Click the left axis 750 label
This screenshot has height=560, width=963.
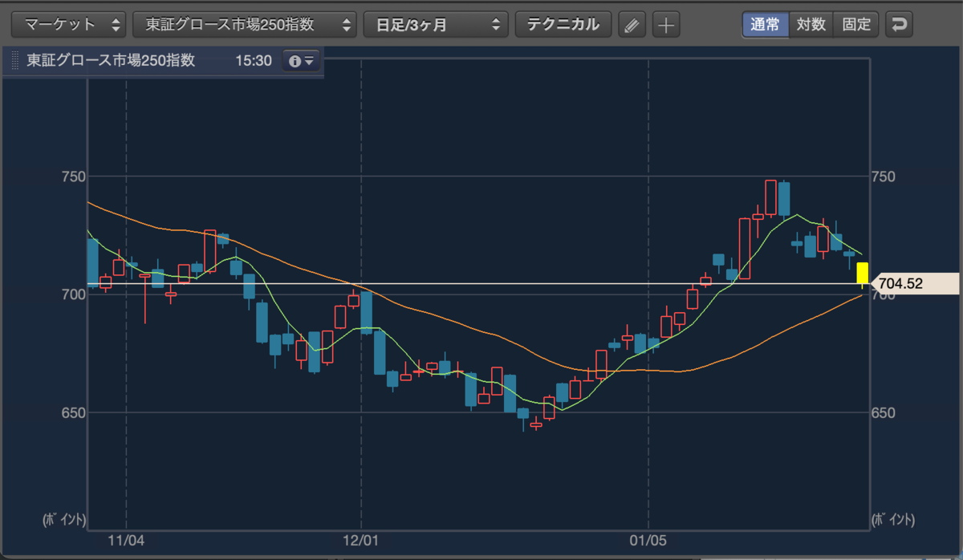(x=73, y=177)
